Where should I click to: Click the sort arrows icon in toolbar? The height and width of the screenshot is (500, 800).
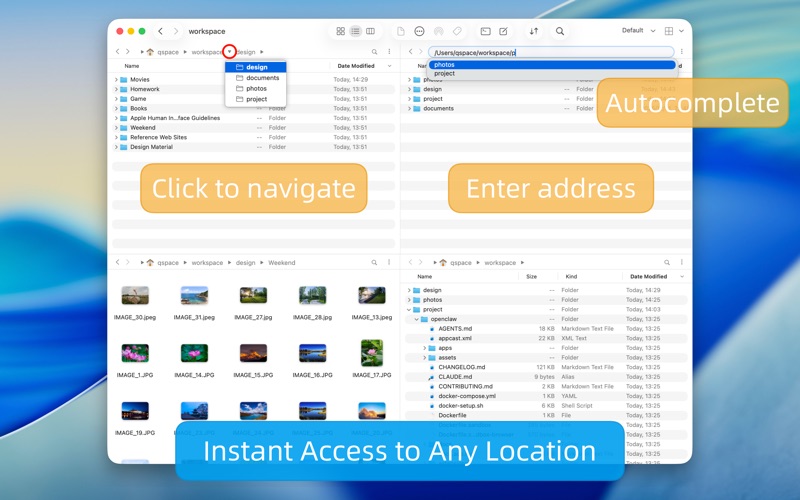click(x=534, y=31)
